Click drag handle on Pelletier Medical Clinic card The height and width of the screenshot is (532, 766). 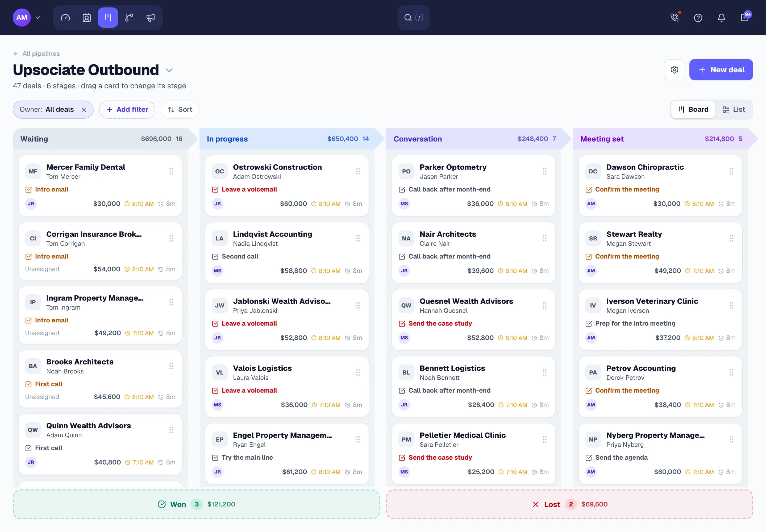[545, 439]
